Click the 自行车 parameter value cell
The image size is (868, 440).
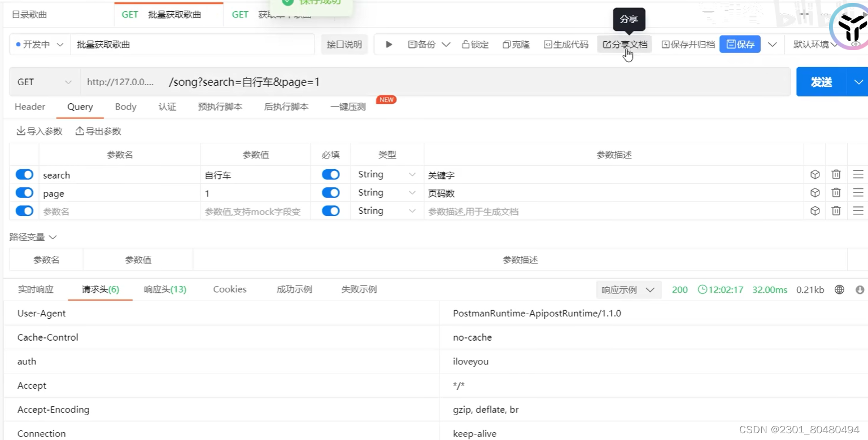pyautogui.click(x=255, y=175)
